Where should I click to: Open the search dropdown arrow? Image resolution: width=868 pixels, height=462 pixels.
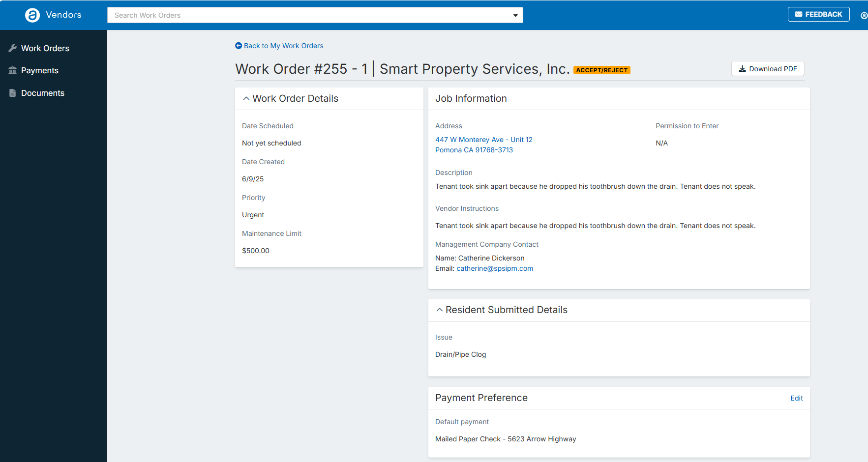[x=515, y=15]
